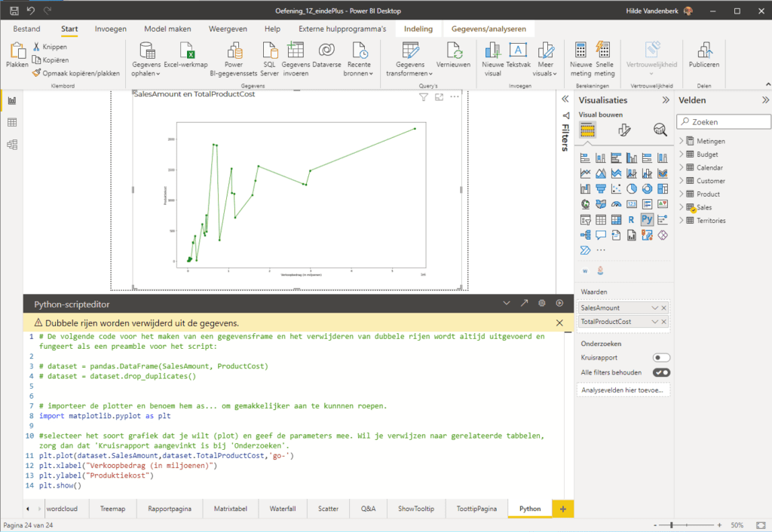
Task: Click Nieuwe visual button
Action: tap(492, 59)
